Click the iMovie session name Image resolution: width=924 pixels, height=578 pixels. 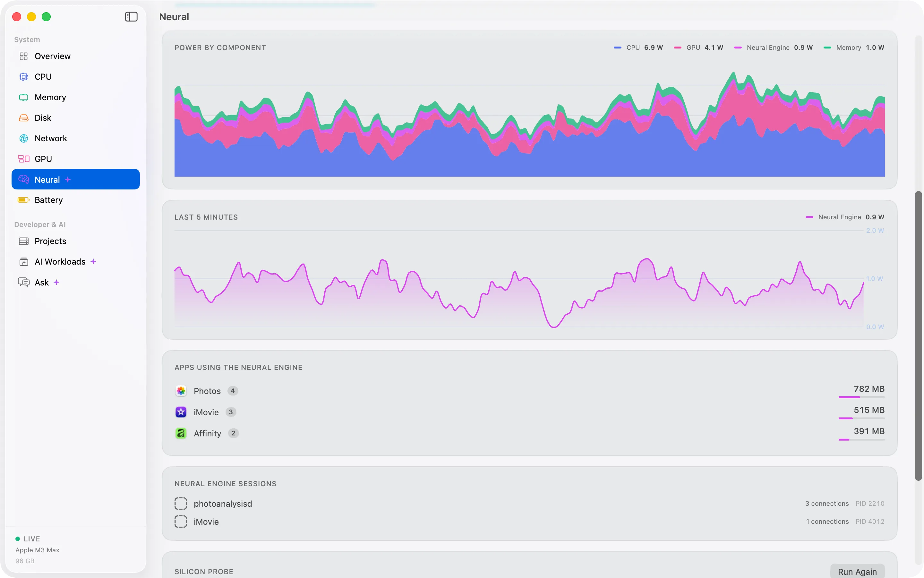[206, 521]
